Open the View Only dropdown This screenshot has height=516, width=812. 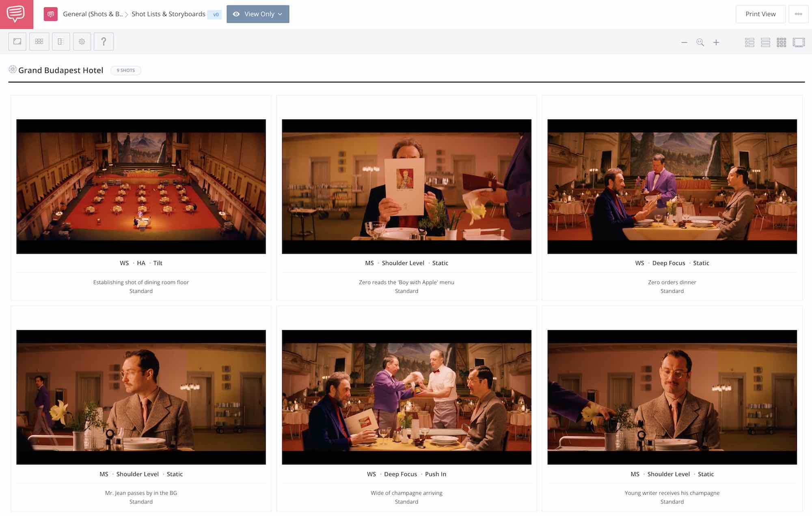coord(258,14)
